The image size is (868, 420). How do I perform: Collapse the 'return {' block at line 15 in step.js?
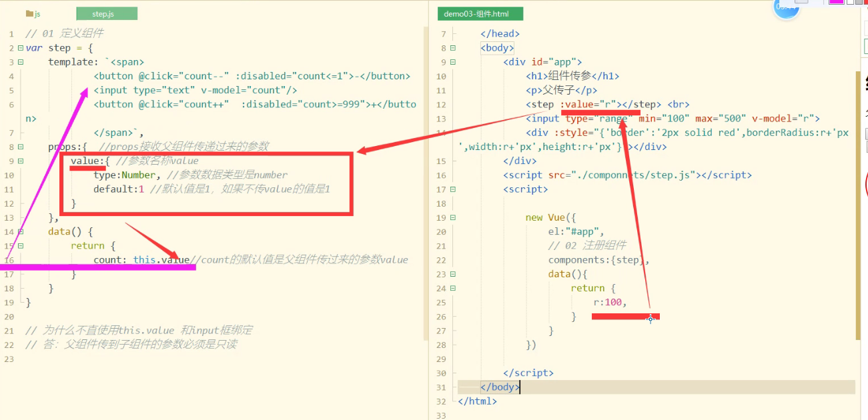[x=21, y=246]
